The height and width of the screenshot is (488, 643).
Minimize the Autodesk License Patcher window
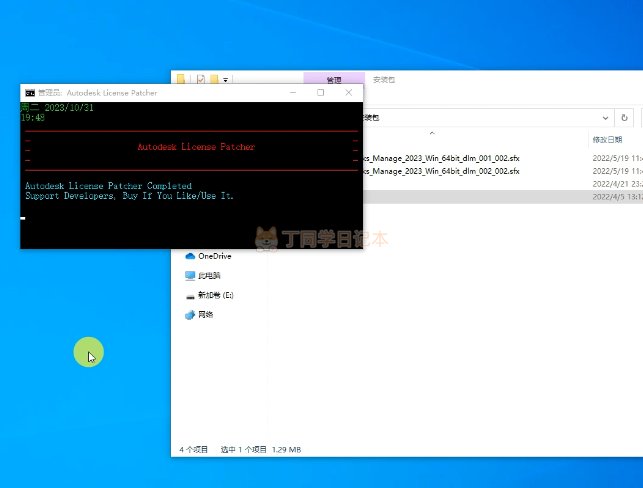293,93
